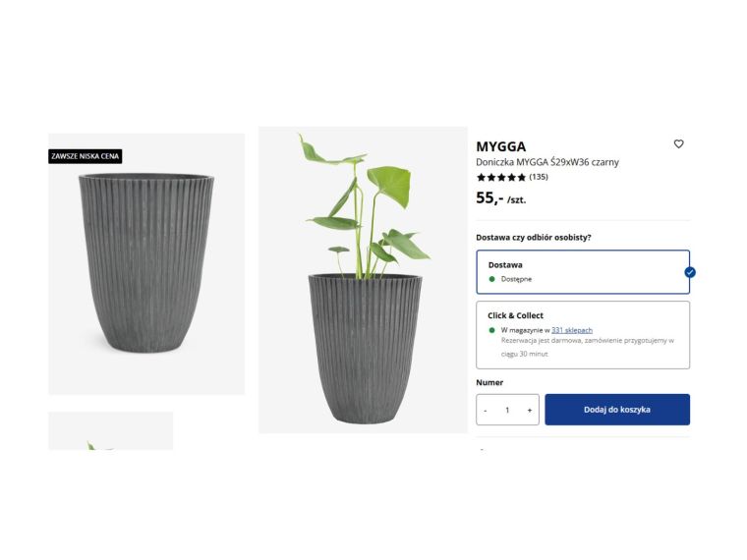This screenshot has width=747, height=560.
Task: Click the five-star rating icons
Action: click(500, 178)
